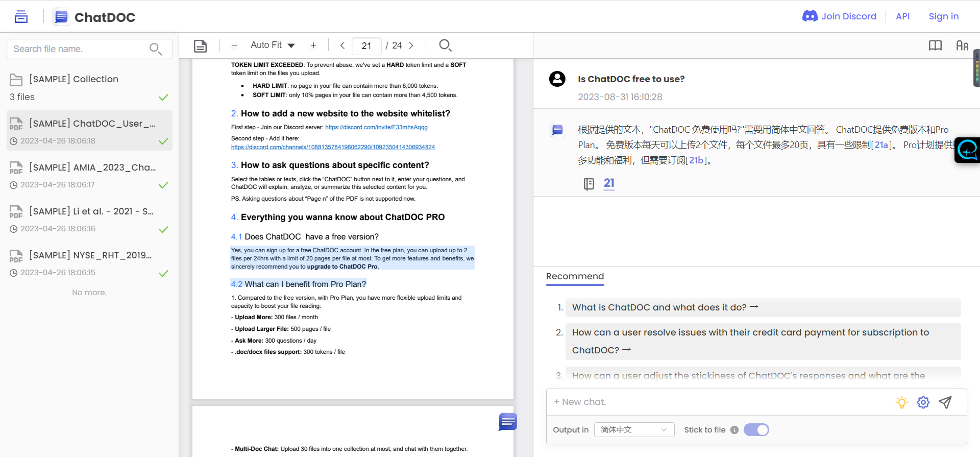Click the font size AA icon
The height and width of the screenshot is (457, 980).
tap(962, 45)
